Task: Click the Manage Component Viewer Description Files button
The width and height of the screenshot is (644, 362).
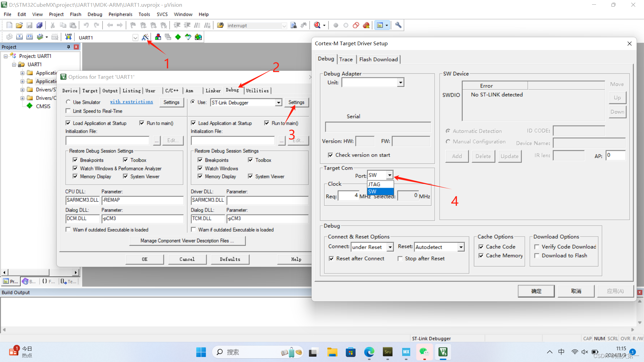Action: tap(187, 241)
